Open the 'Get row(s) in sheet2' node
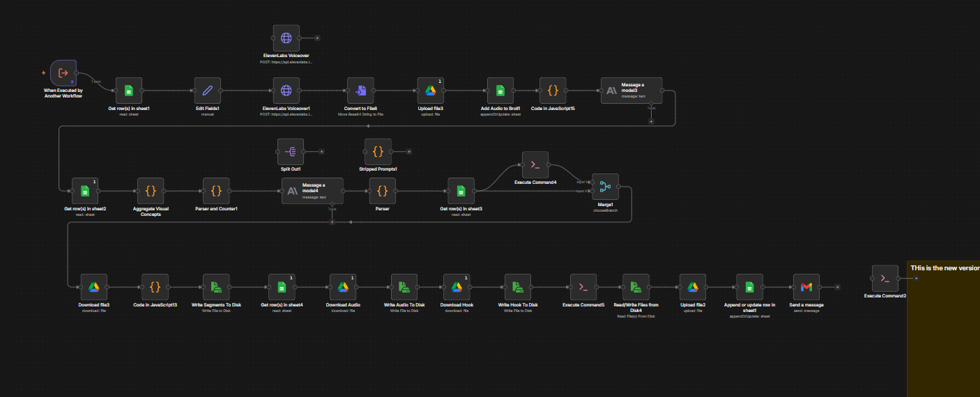 click(x=85, y=191)
